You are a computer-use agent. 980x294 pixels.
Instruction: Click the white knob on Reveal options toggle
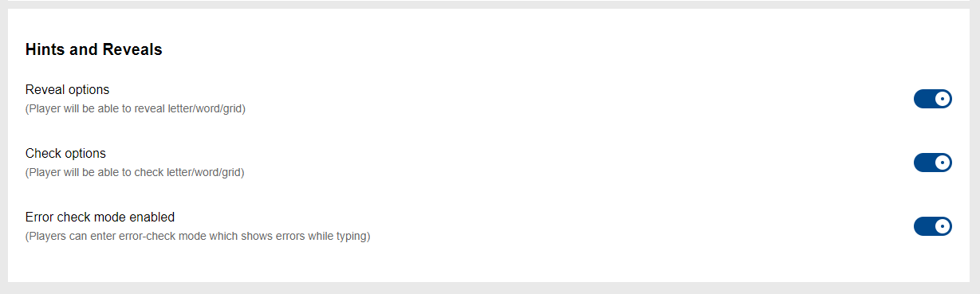point(943,99)
